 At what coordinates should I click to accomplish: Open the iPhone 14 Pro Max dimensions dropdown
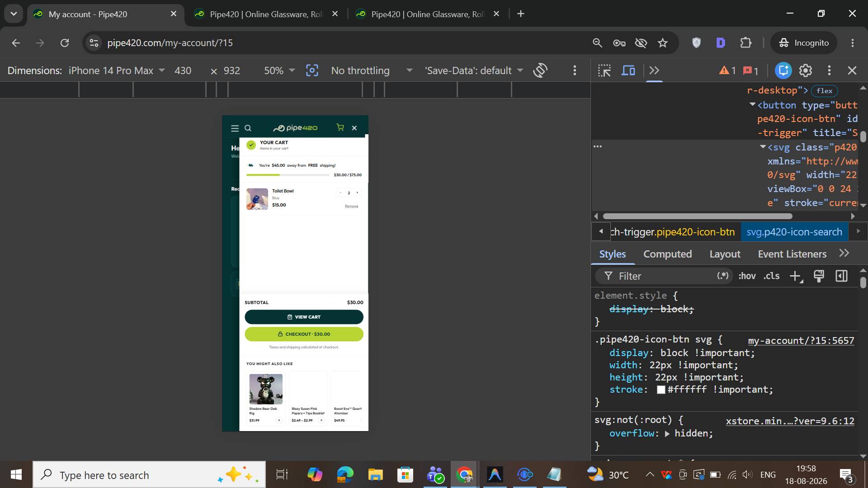117,70
